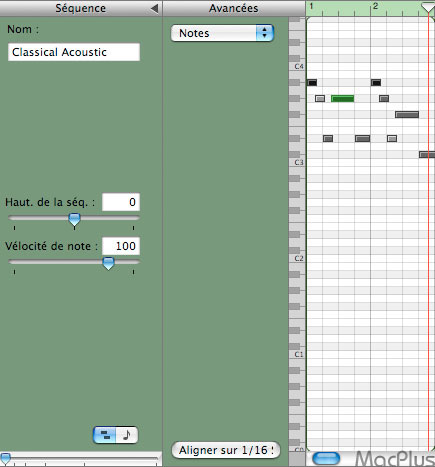Click the sequence pitch slider handle
Image resolution: width=435 pixels, height=467 pixels.
(74, 220)
